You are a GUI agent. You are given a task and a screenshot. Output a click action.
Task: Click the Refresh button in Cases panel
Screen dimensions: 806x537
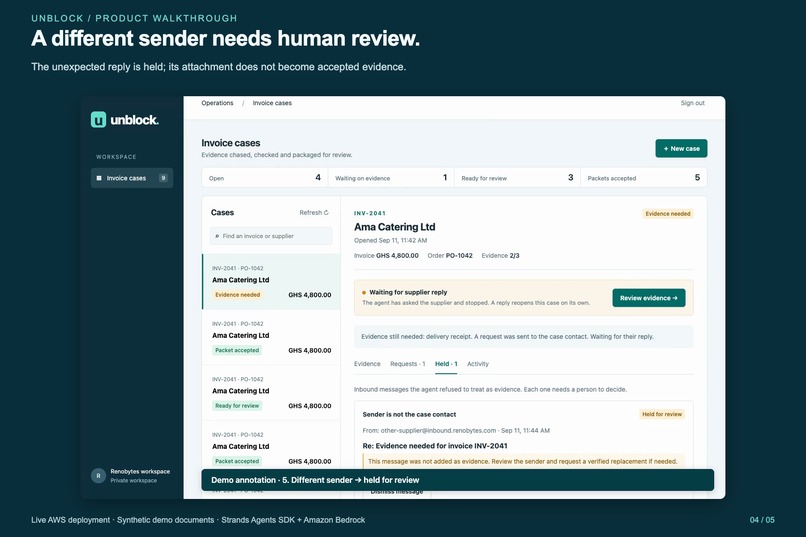(x=314, y=213)
